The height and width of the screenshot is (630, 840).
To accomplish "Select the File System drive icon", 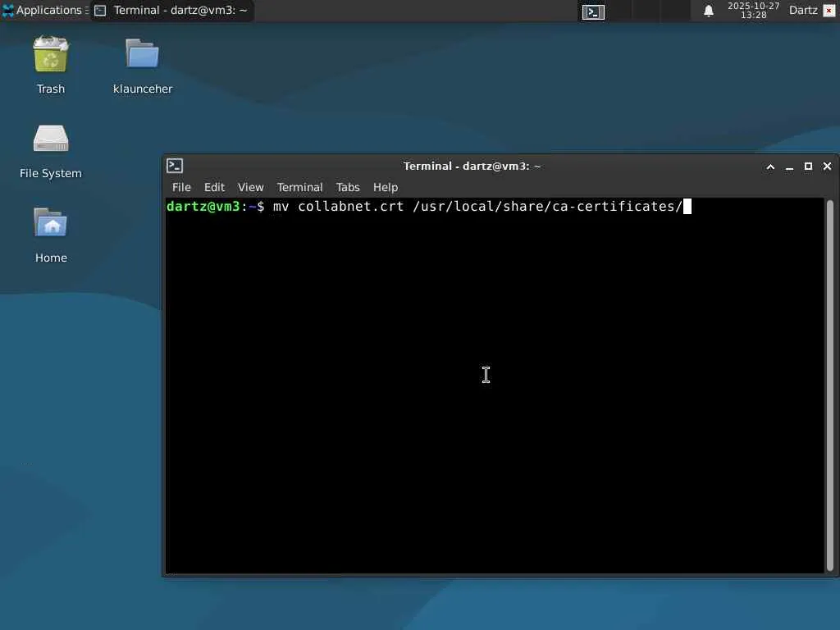I will (x=50, y=138).
